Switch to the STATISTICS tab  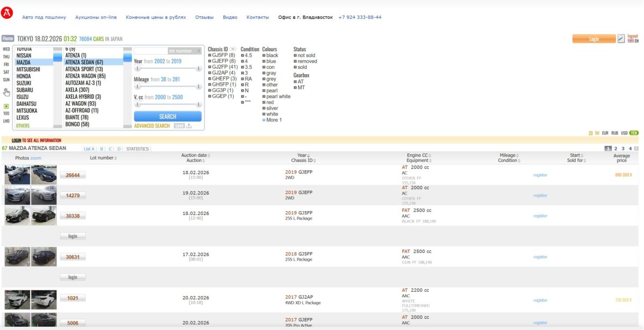137,149
